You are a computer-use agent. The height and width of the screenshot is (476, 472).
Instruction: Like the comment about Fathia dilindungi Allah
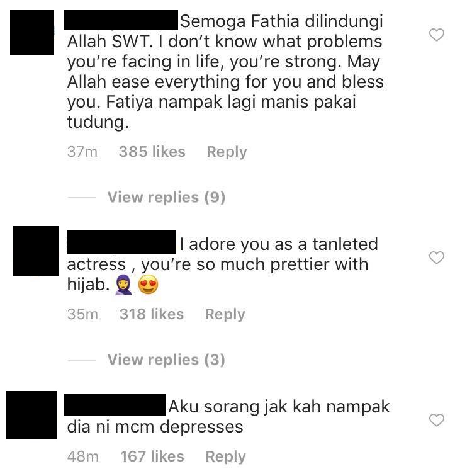point(437,35)
